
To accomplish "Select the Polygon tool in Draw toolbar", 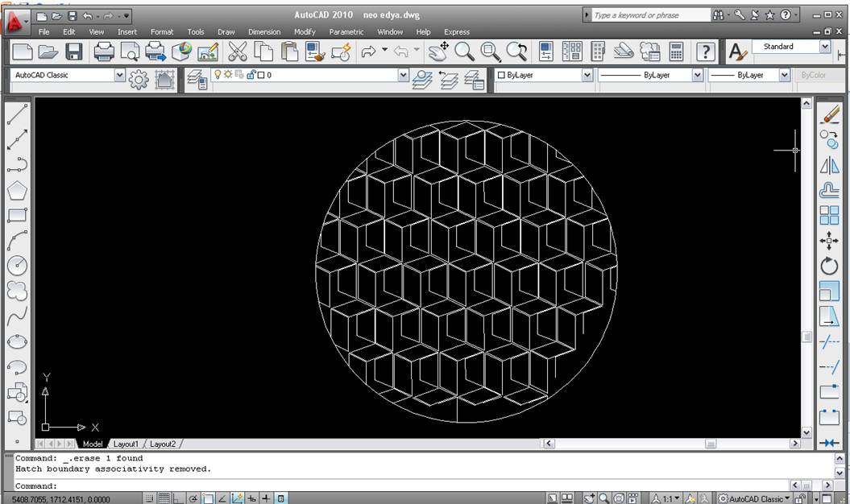I will pyautogui.click(x=17, y=191).
